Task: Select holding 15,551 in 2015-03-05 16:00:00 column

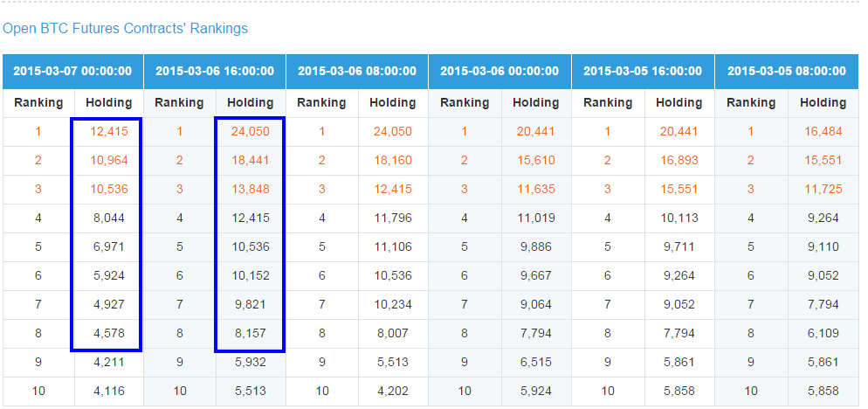Action: point(679,189)
